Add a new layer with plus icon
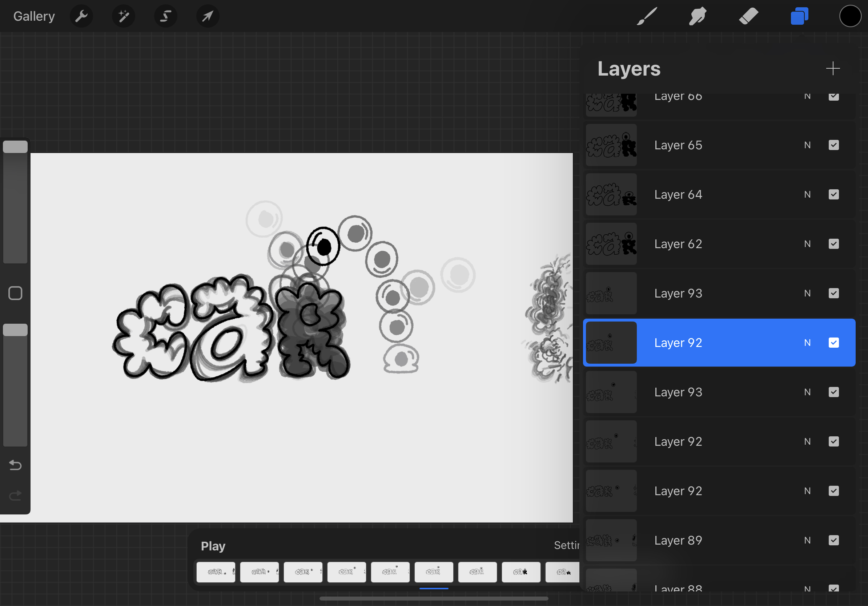 click(833, 69)
